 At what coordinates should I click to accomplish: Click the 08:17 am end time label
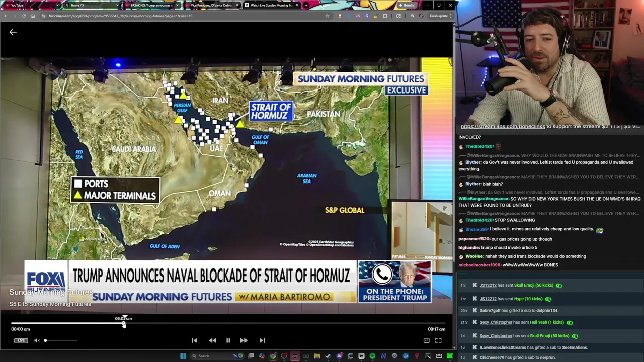tap(436, 329)
